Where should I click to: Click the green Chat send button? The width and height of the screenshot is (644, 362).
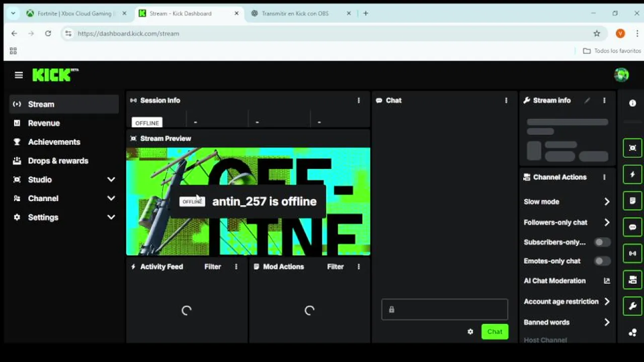[495, 332]
